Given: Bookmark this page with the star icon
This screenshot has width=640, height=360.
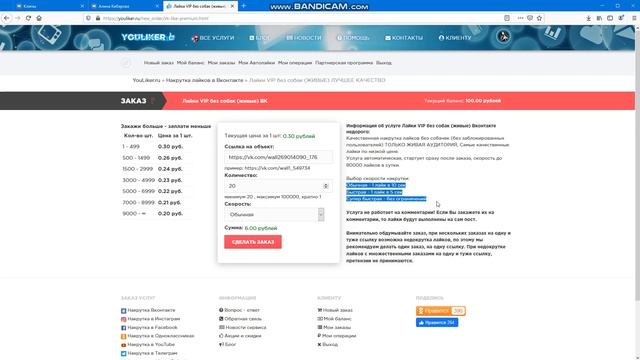Looking at the screenshot, I should pos(539,18).
